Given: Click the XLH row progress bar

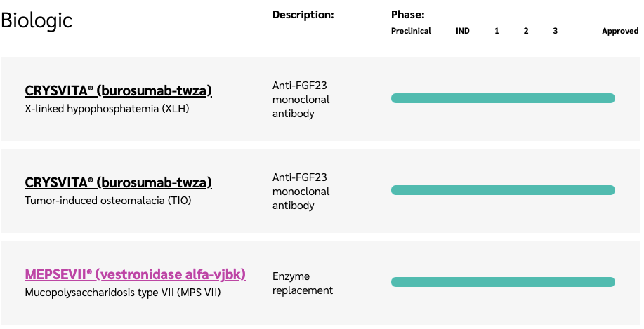Looking at the screenshot, I should point(503,98).
